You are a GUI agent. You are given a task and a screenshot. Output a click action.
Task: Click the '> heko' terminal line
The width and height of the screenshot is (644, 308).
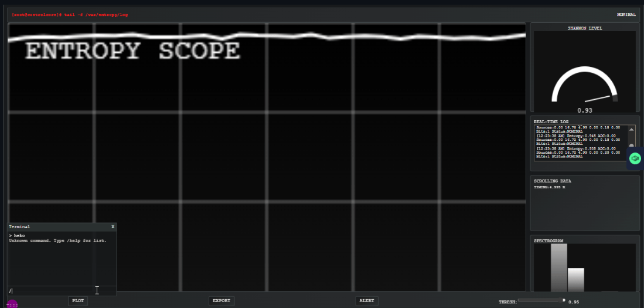coord(17,236)
